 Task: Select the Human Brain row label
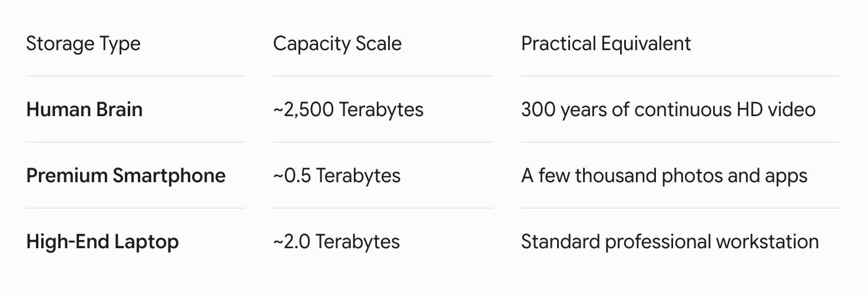pyautogui.click(x=84, y=110)
